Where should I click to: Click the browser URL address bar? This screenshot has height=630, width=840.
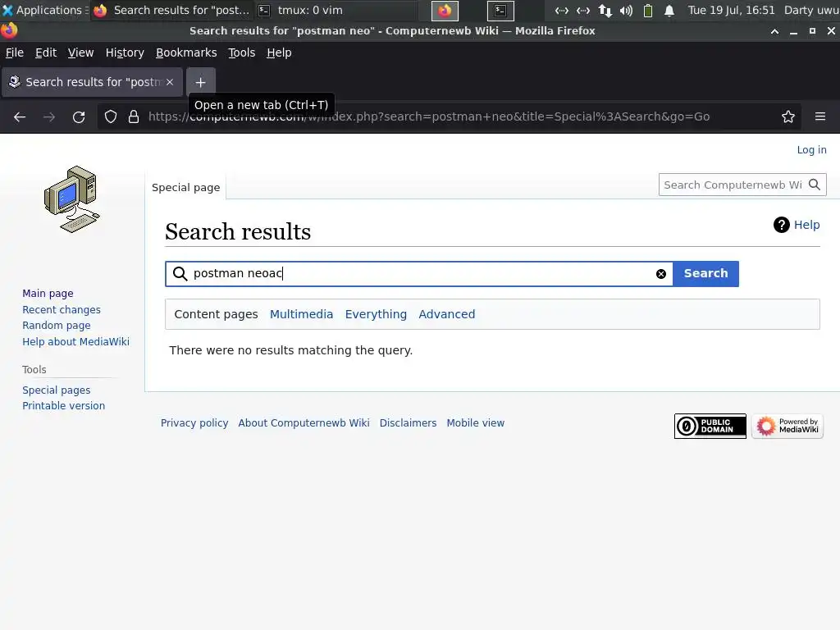pos(449,116)
